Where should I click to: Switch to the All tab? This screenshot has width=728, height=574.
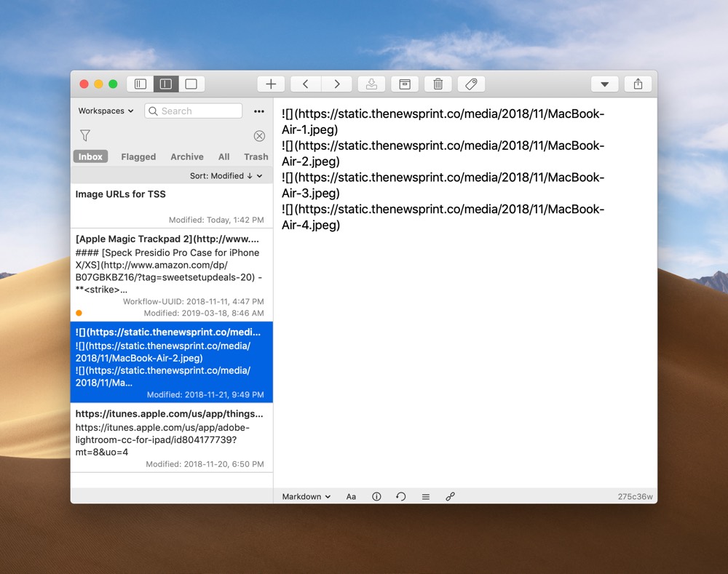[x=223, y=157]
